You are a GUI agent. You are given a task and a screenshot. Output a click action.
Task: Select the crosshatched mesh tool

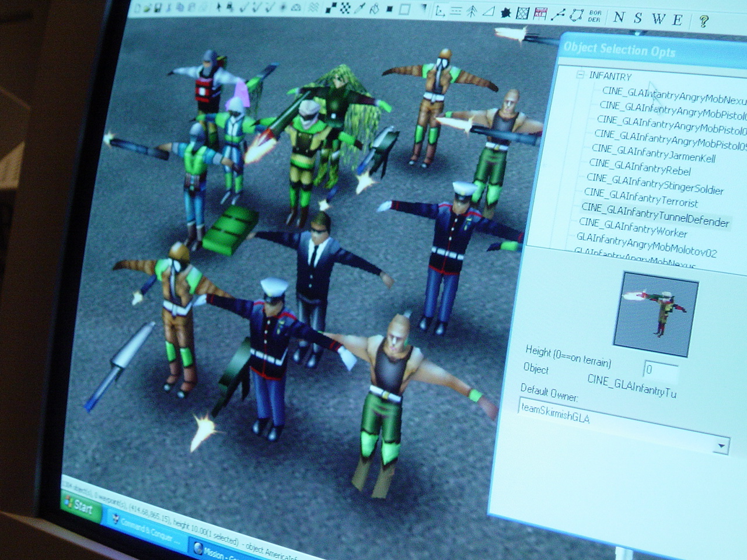pos(523,13)
